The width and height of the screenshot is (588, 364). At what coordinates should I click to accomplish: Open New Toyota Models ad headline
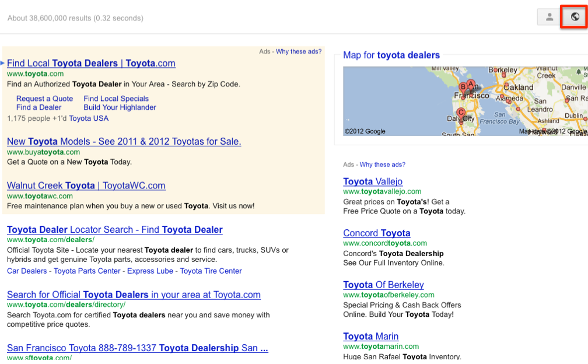(x=124, y=142)
